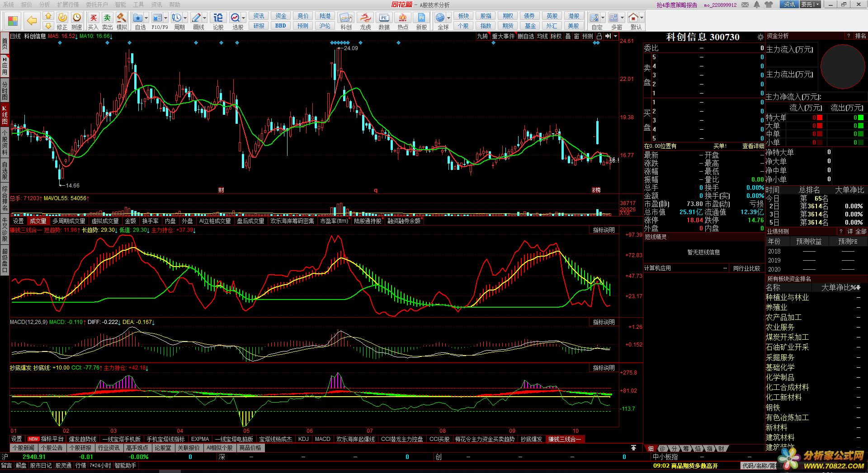This screenshot has height=473, width=868.
Task: Toggle 叠 overlay button on chart
Action: (568, 36)
